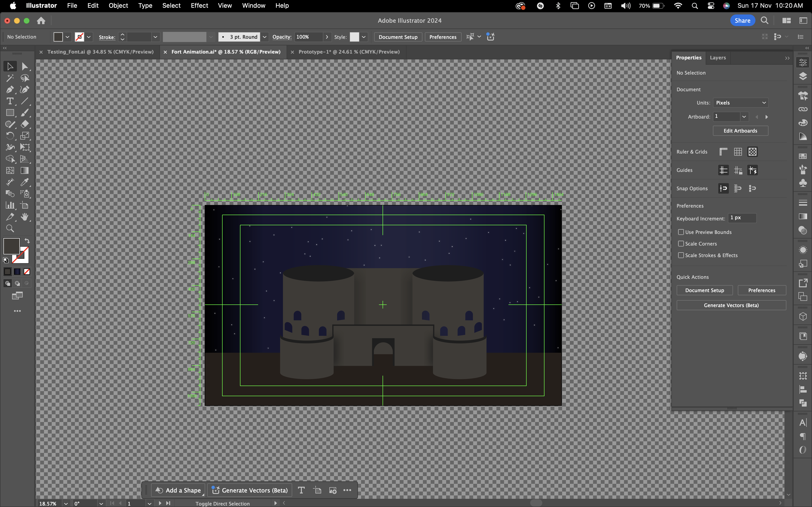Screen dimensions: 812x507
Task: Select the Type tool
Action: 10,101
